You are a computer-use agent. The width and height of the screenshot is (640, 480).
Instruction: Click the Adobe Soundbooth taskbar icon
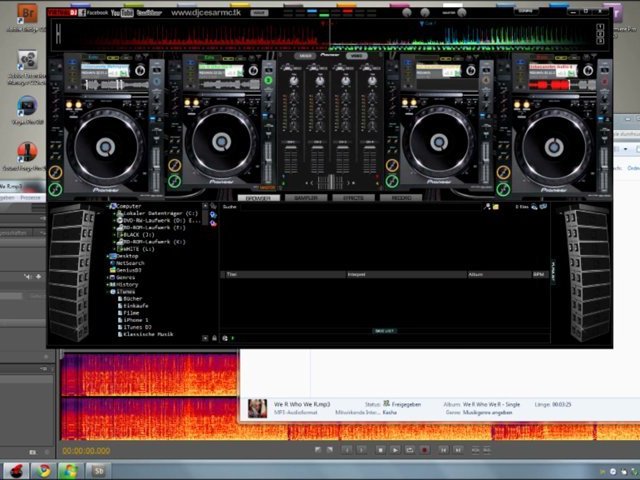pos(99,470)
